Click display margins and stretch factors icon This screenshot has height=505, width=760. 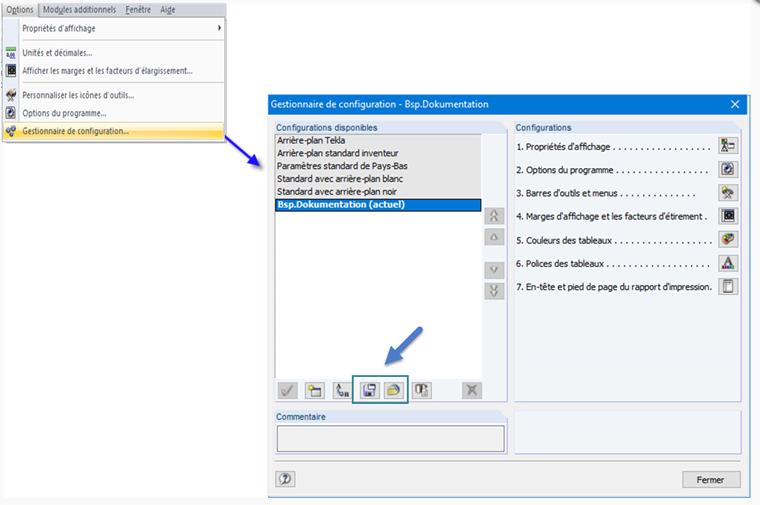coord(728,216)
